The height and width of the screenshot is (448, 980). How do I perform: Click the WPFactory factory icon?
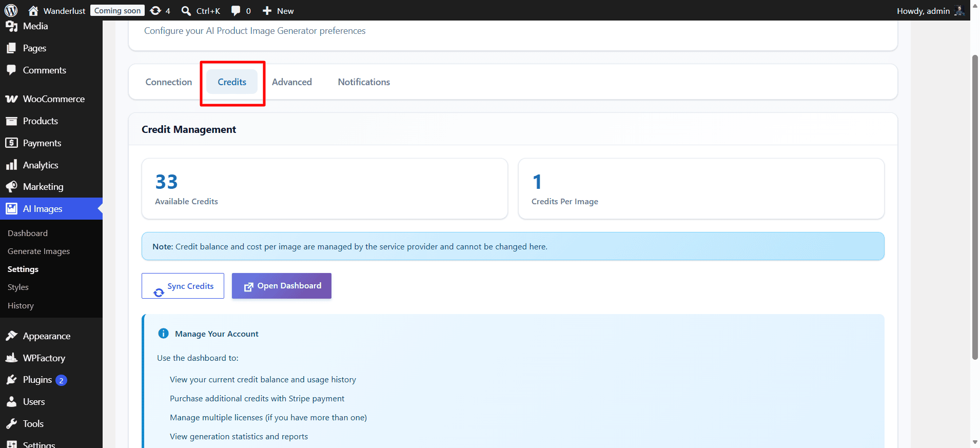pyautogui.click(x=11, y=358)
